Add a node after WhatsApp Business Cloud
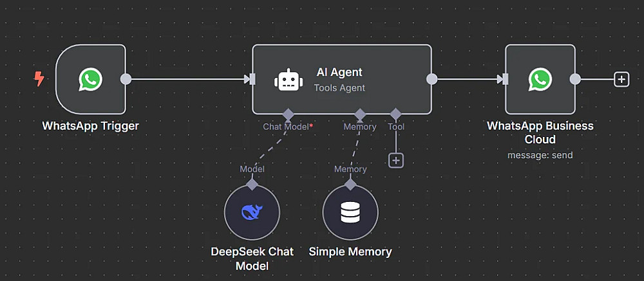Screen dimensions: 644x281 coord(621,79)
